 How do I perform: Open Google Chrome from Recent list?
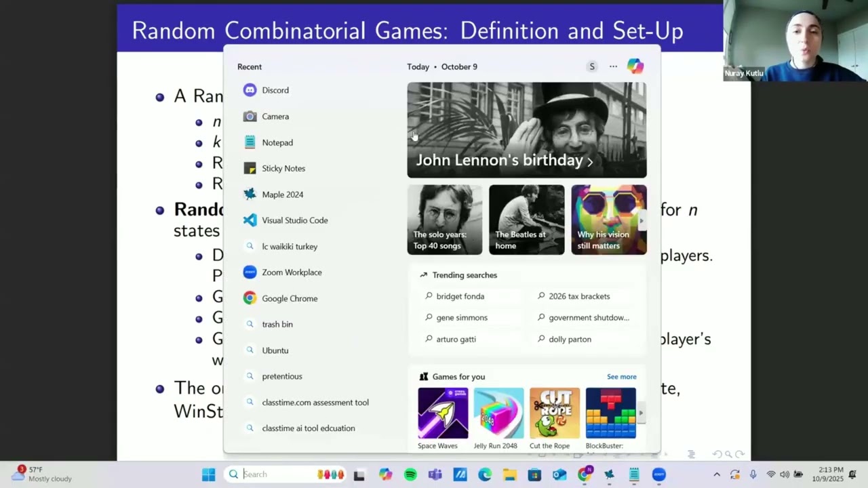[x=290, y=298]
